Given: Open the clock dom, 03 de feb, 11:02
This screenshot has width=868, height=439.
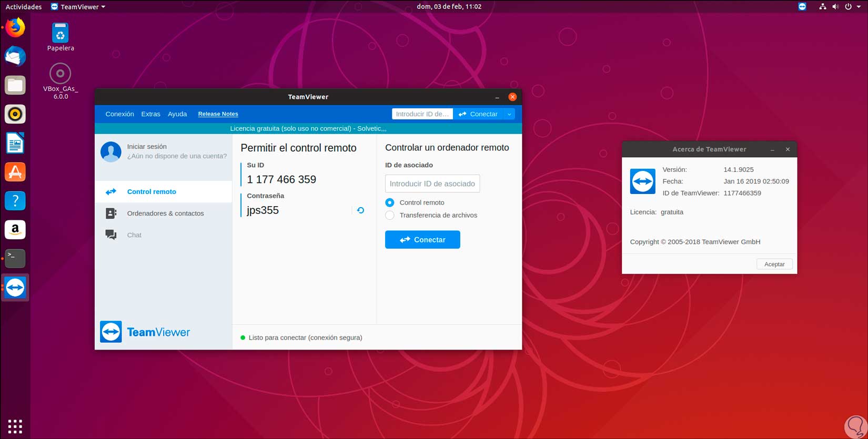Looking at the screenshot, I should [x=449, y=7].
